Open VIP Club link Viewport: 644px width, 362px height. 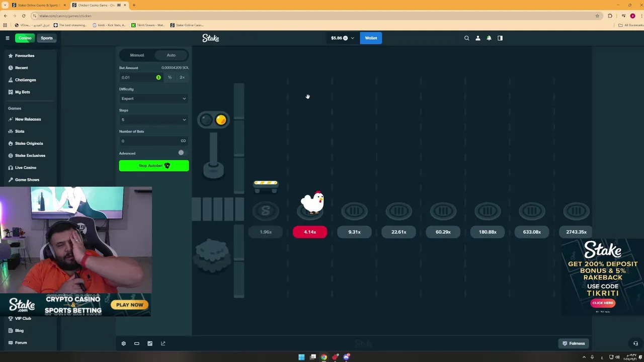tap(23, 319)
